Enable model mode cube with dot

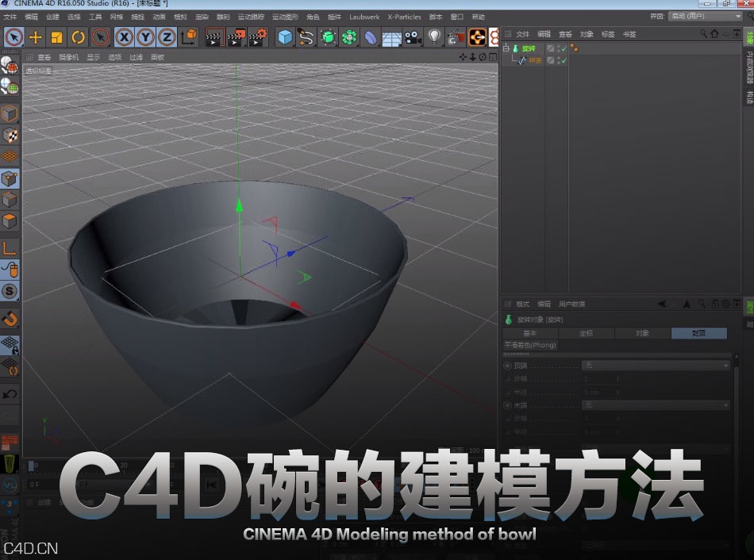[x=10, y=178]
